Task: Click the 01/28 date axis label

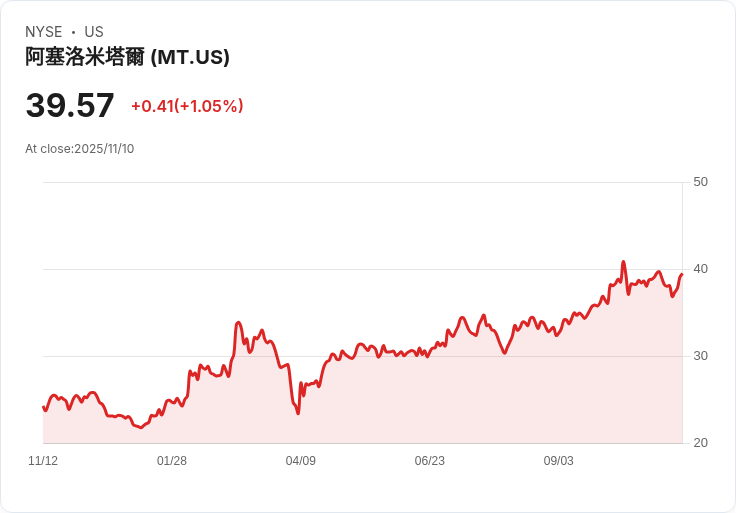Action: [x=172, y=461]
